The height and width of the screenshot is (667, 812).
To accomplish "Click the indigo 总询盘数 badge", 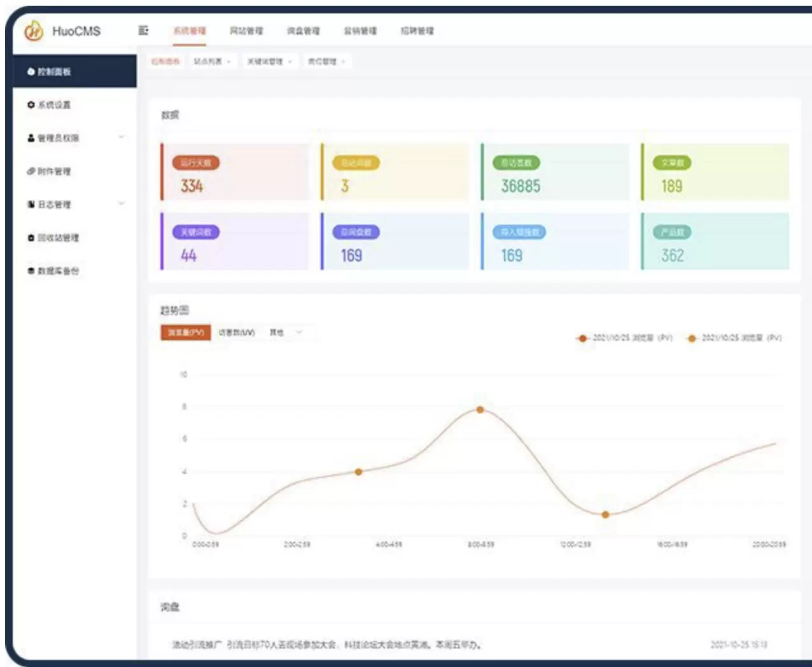I will point(356,232).
